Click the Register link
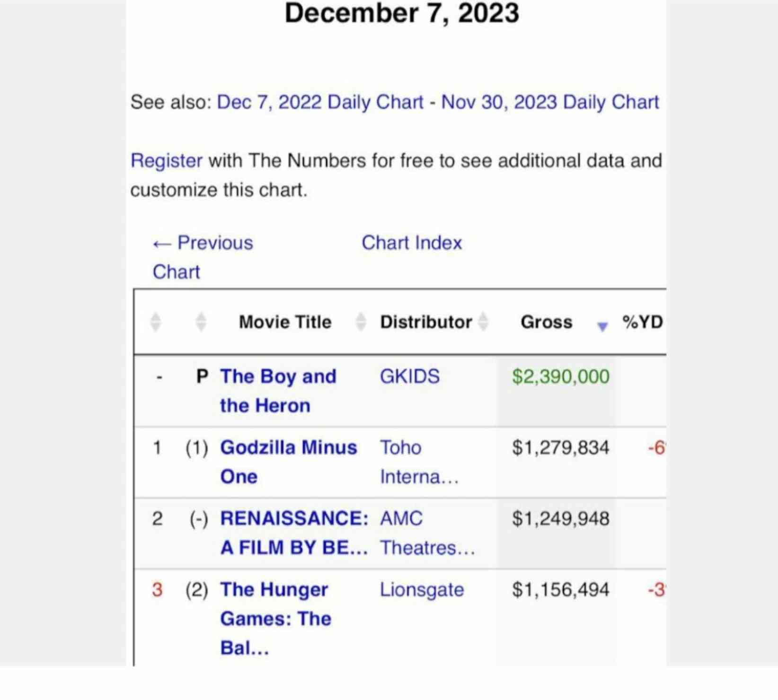Image resolution: width=778 pixels, height=700 pixels. pyautogui.click(x=167, y=161)
